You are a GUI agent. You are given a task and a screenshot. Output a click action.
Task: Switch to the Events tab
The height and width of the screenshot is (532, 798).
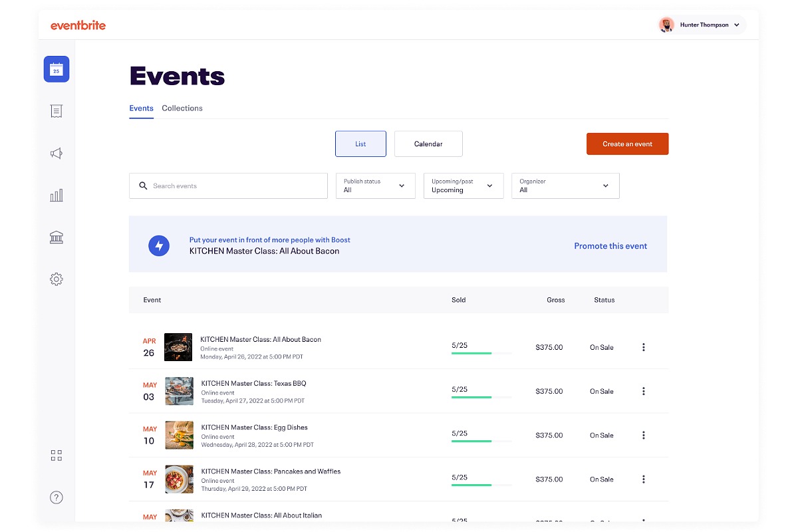(x=141, y=108)
